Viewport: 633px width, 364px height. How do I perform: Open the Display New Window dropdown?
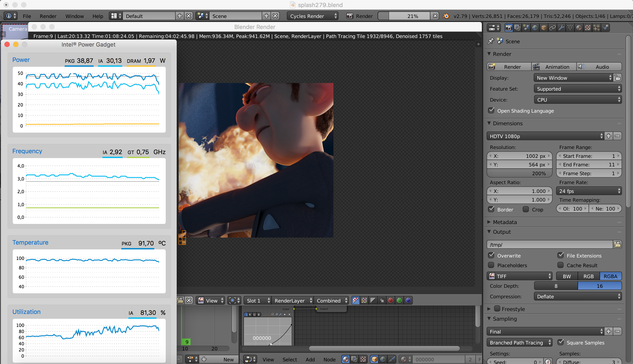point(573,78)
